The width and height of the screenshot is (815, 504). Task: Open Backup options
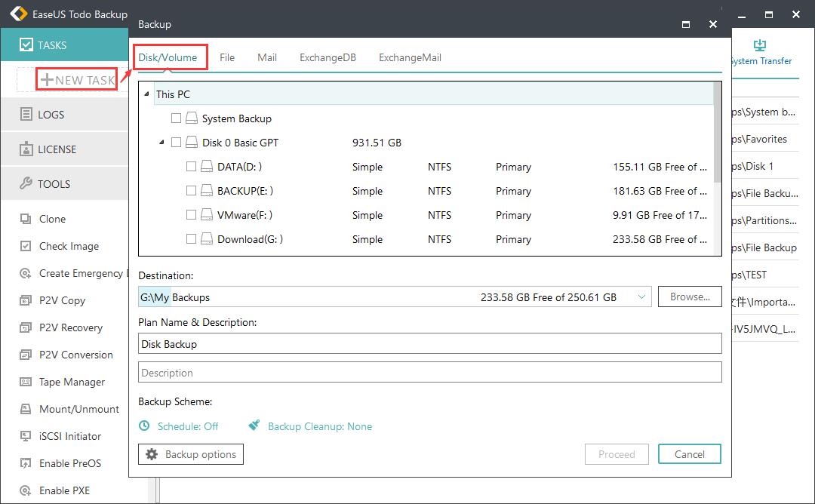[x=191, y=454]
